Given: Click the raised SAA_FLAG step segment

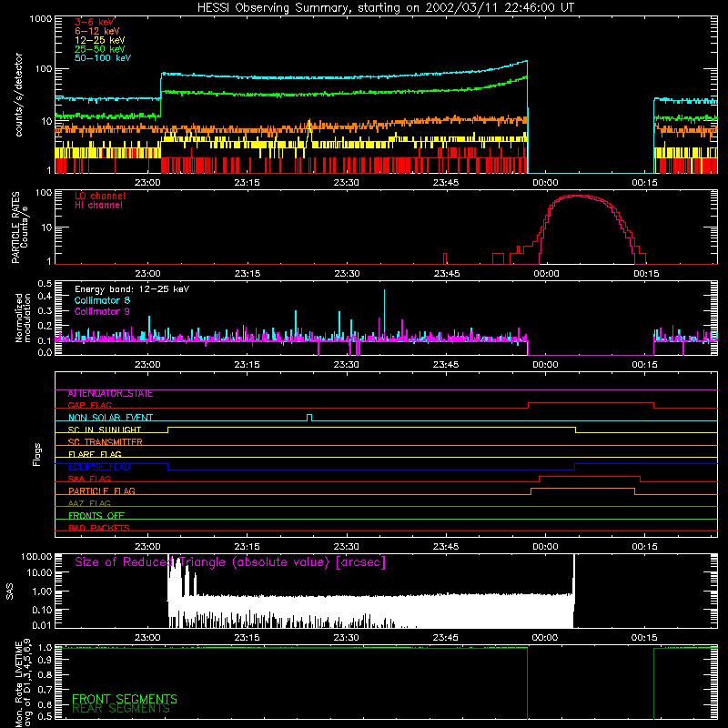Looking at the screenshot, I should click(590, 477).
